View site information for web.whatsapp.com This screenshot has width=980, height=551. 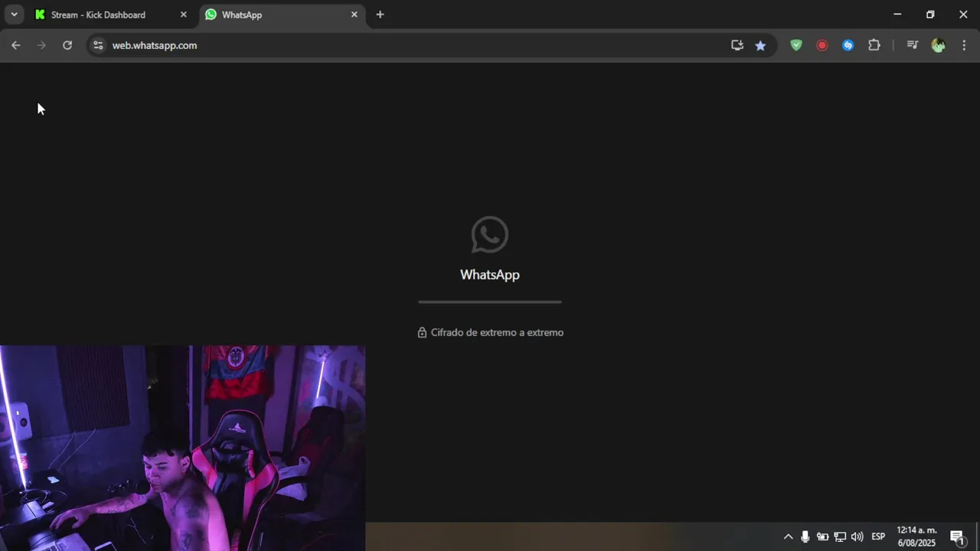(x=98, y=45)
